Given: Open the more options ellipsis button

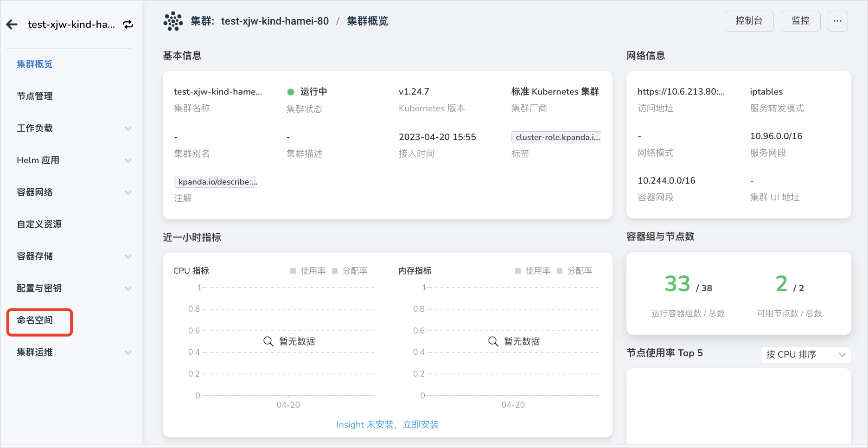Looking at the screenshot, I should click(x=837, y=21).
